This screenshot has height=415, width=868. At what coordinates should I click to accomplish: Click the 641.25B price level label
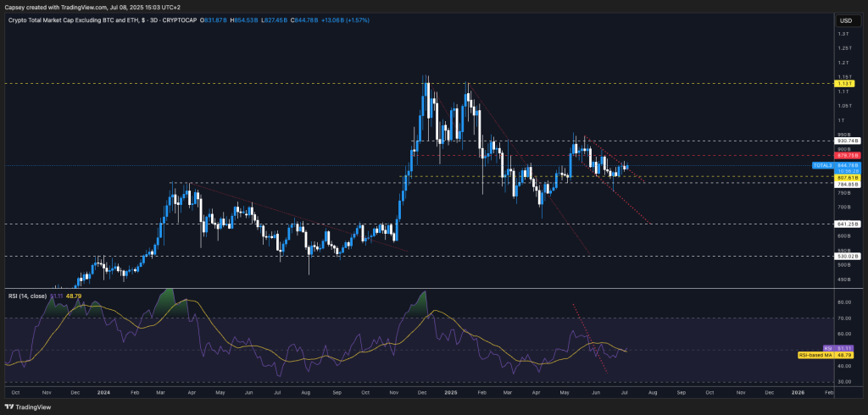click(849, 224)
